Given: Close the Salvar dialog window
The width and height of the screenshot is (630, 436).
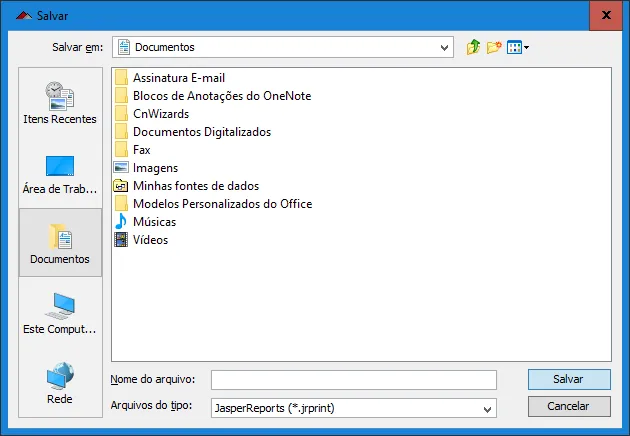Looking at the screenshot, I should (606, 15).
